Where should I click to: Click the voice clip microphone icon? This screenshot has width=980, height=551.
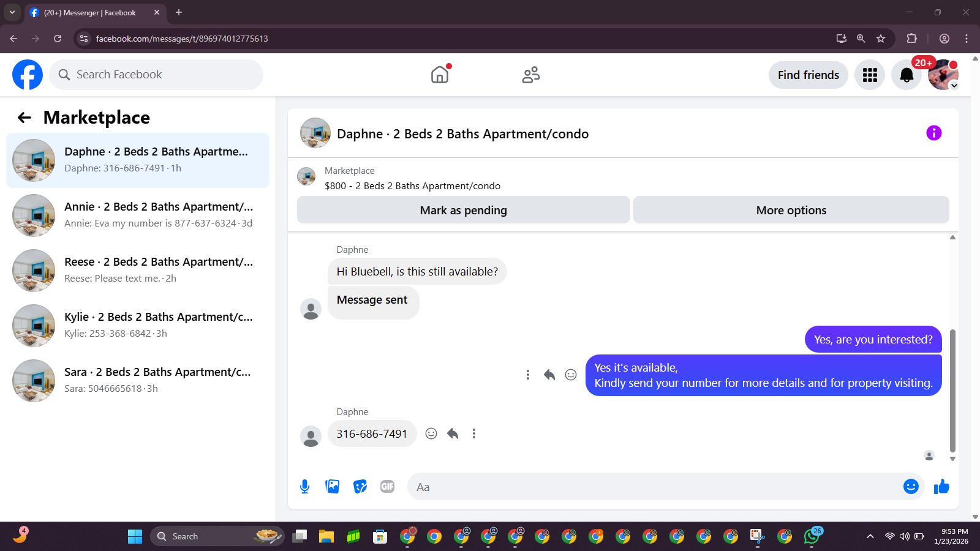[304, 487]
